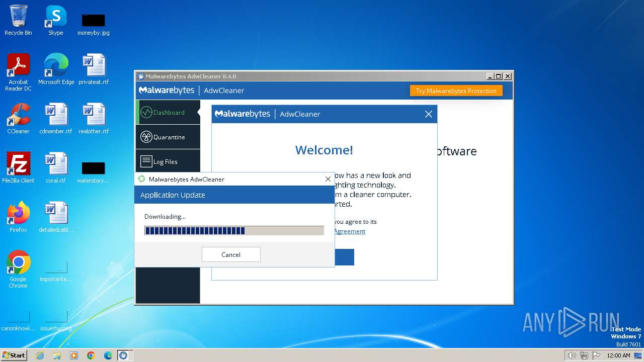
Task: Minimize the AdwCleaner 8.4.0 window
Action: (x=490, y=76)
